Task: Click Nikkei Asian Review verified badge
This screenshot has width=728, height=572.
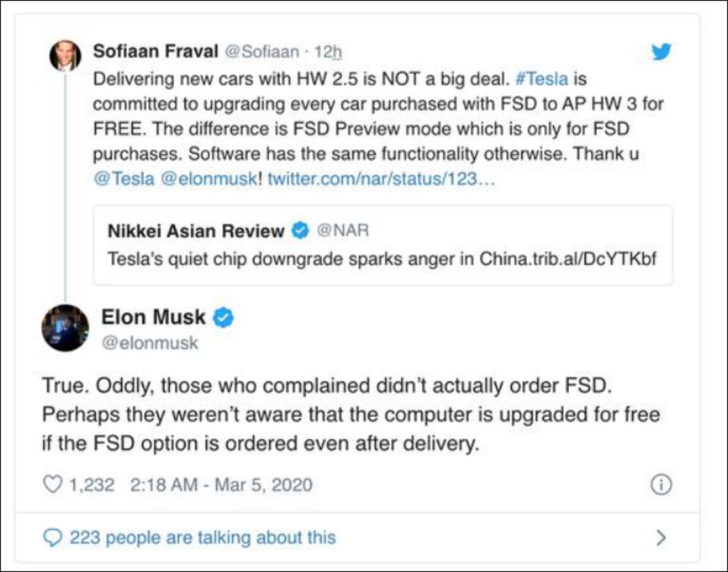Action: pyautogui.click(x=300, y=231)
